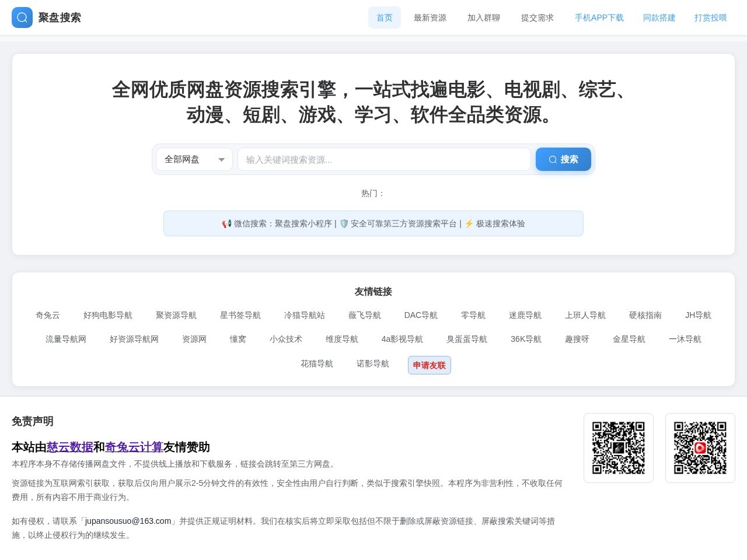Open 好资源导航网 link

134,339
